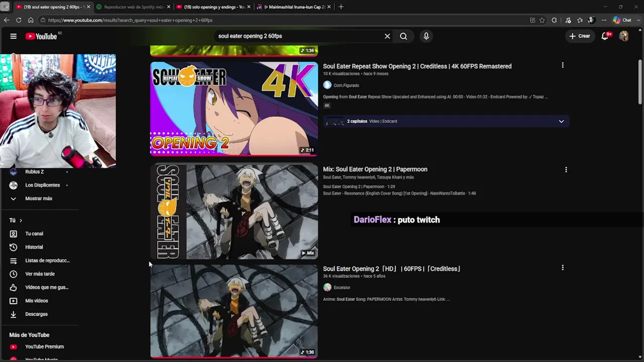Open the browser profile picture in the toolbar
The height and width of the screenshot is (362, 644).
591,20
